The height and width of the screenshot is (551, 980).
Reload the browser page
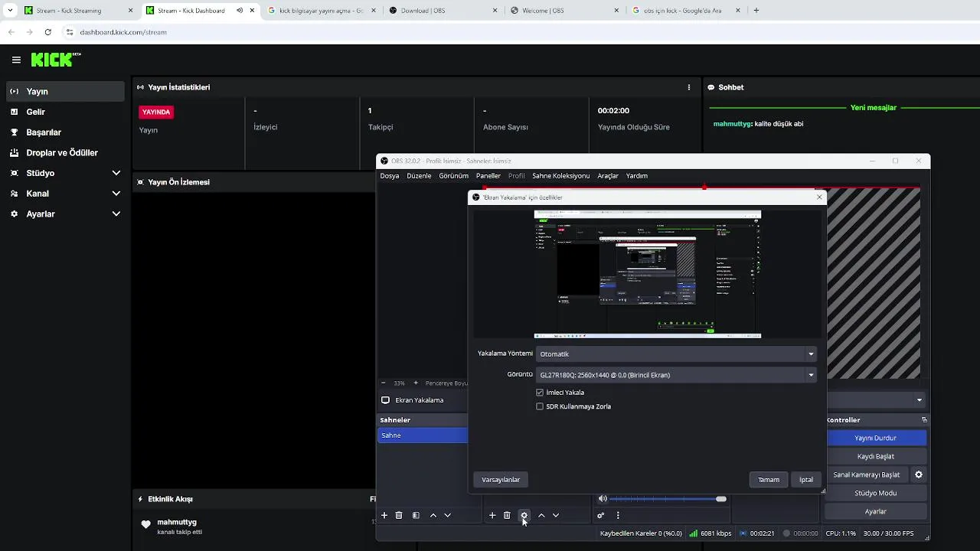[x=47, y=32]
